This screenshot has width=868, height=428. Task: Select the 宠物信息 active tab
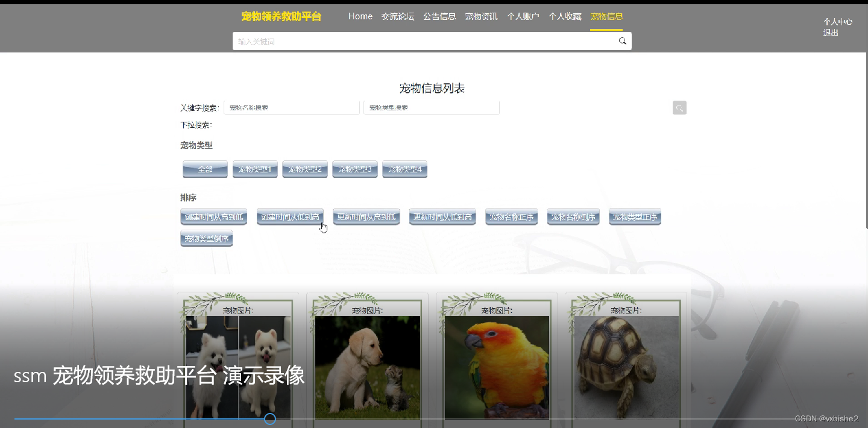click(606, 16)
